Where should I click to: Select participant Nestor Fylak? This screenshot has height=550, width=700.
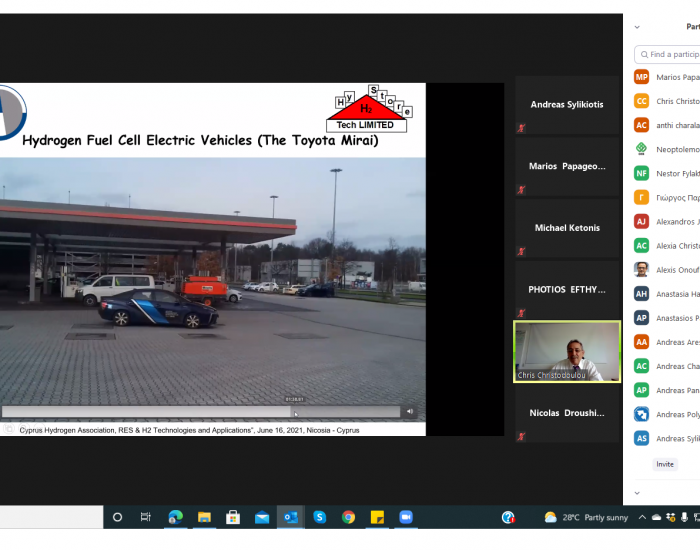[667, 174]
